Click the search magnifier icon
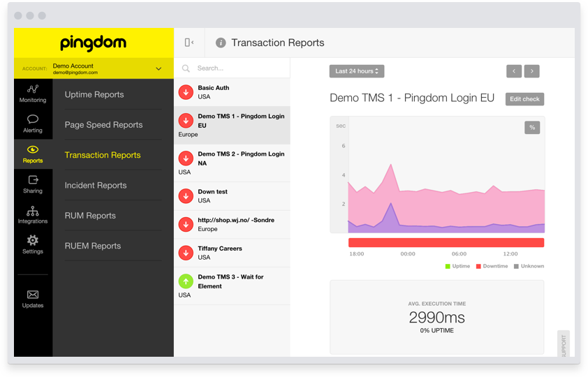The height and width of the screenshot is (377, 588). coord(186,68)
